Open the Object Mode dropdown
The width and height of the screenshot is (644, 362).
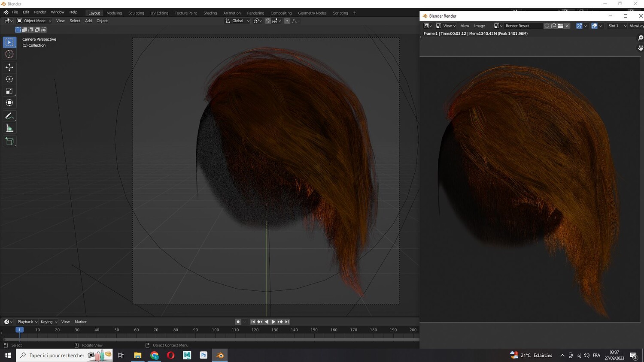(x=34, y=21)
